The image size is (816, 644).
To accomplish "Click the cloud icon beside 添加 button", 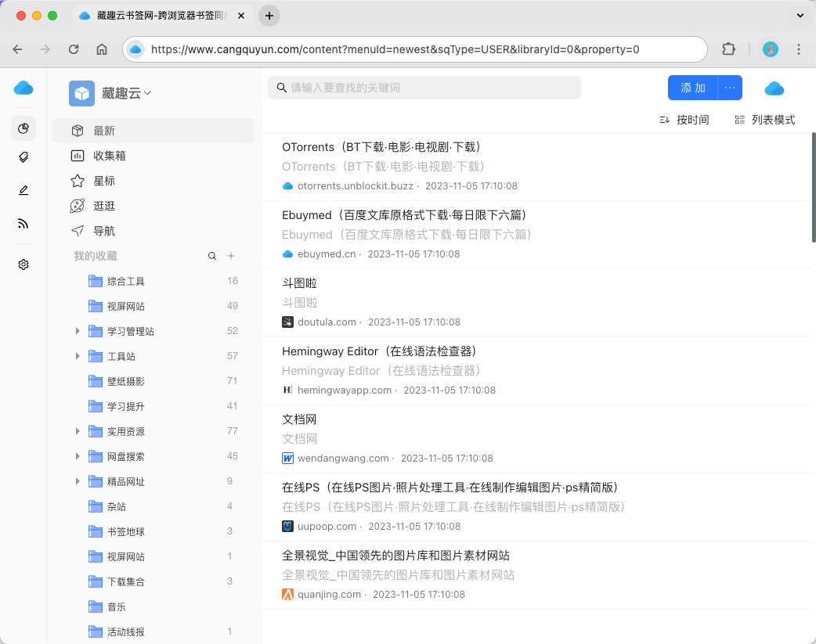I will click(x=774, y=88).
